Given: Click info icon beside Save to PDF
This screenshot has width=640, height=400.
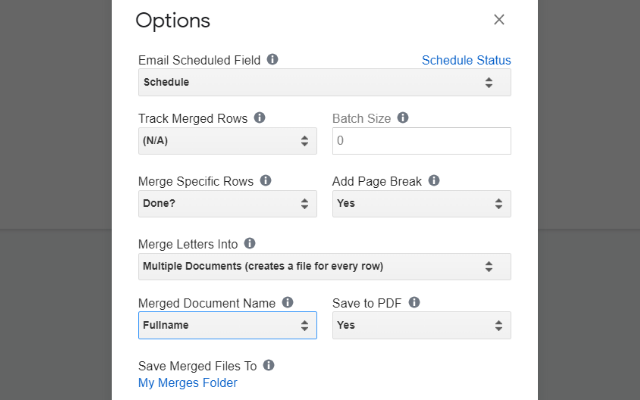Looking at the screenshot, I should [x=414, y=302].
